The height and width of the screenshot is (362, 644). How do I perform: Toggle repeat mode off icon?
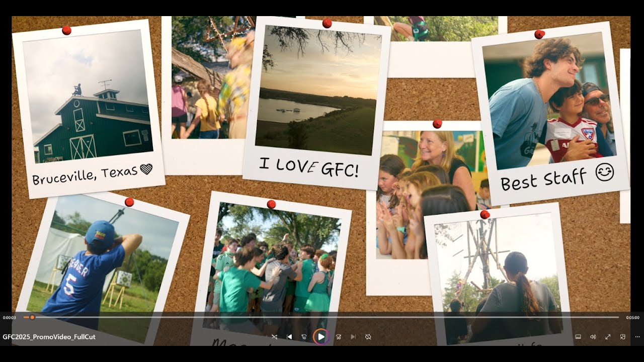coord(368,337)
